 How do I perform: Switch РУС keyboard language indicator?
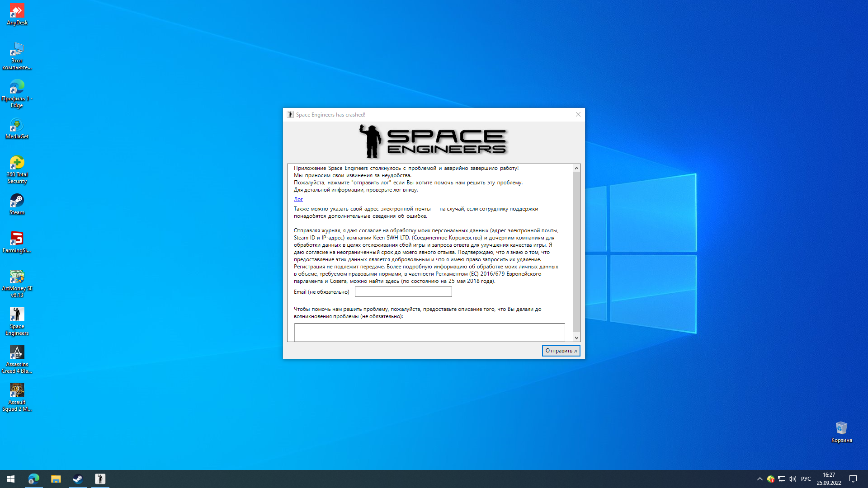click(x=806, y=479)
